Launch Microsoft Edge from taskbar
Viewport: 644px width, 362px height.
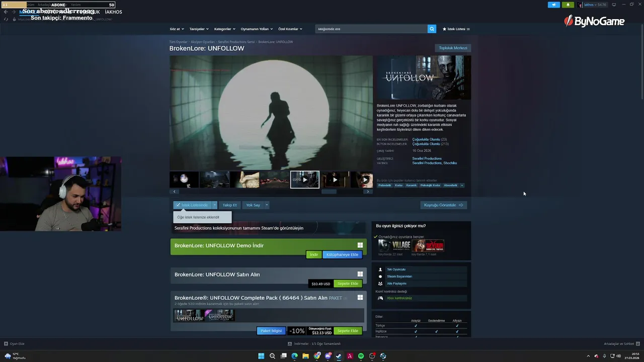pyautogui.click(x=294, y=356)
